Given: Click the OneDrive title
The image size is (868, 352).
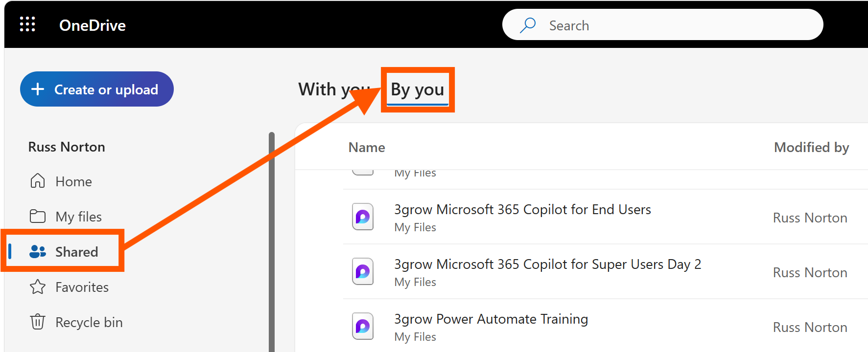Looking at the screenshot, I should click(x=93, y=25).
